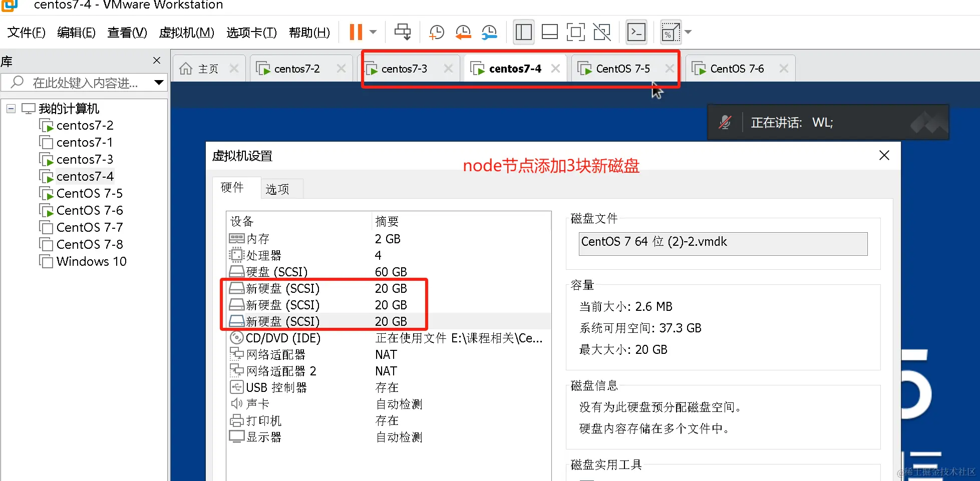980x481 pixels.
Task: Select the 硬盘 (SCSI) 60 GB row
Action: coord(389,272)
